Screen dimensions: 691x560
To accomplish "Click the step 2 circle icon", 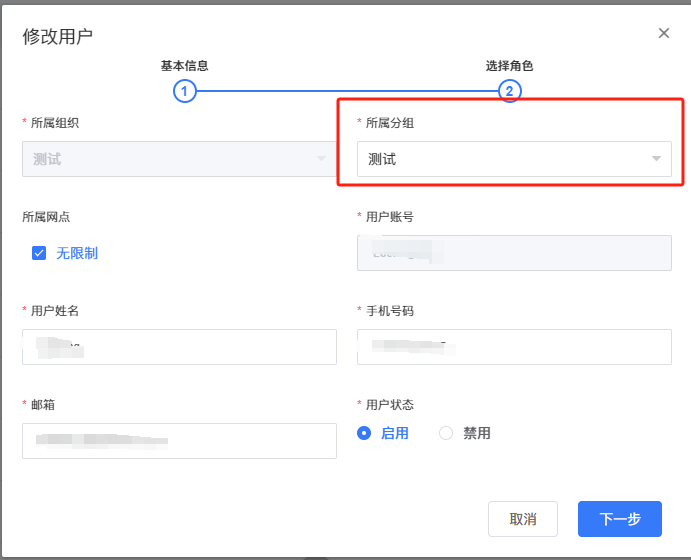I will tap(510, 92).
